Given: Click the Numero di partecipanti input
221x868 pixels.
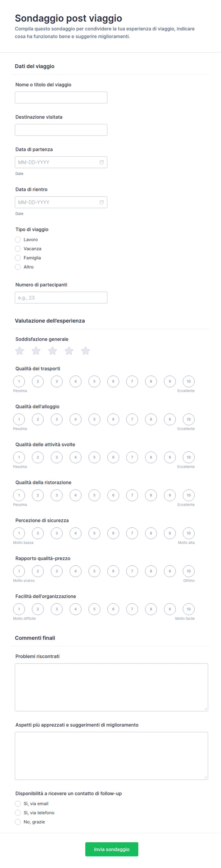Looking at the screenshot, I should pos(61,298).
